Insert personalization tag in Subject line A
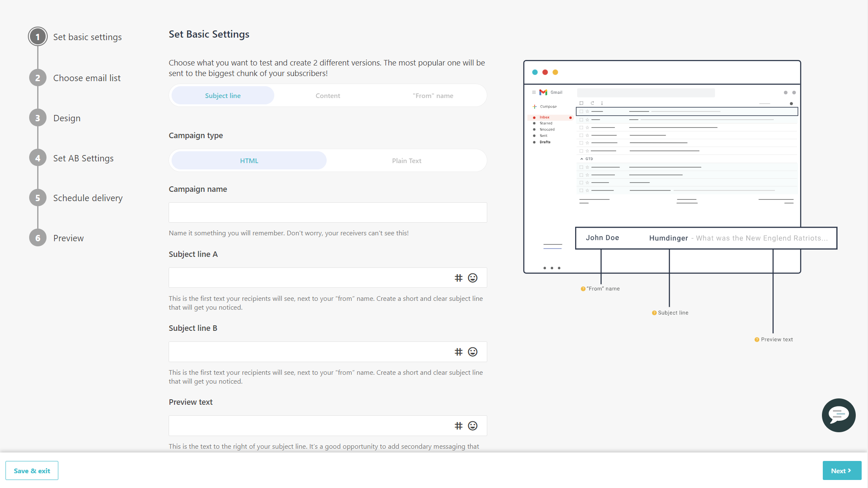868x488 pixels. [458, 278]
